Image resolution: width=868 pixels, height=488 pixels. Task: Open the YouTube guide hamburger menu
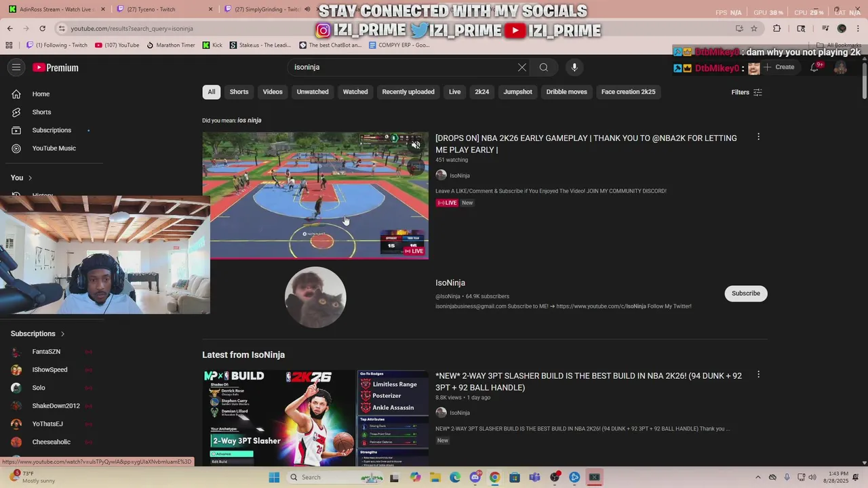(x=16, y=67)
